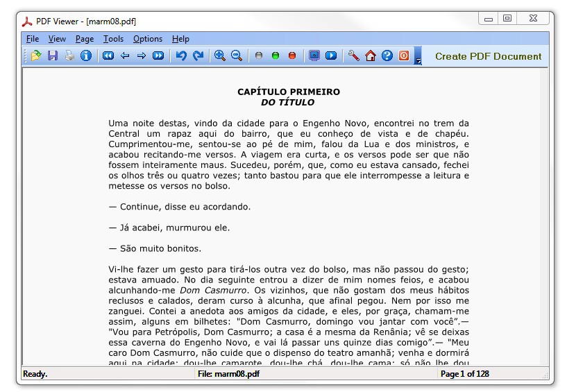
Task: Open the File menu
Action: 33,39
